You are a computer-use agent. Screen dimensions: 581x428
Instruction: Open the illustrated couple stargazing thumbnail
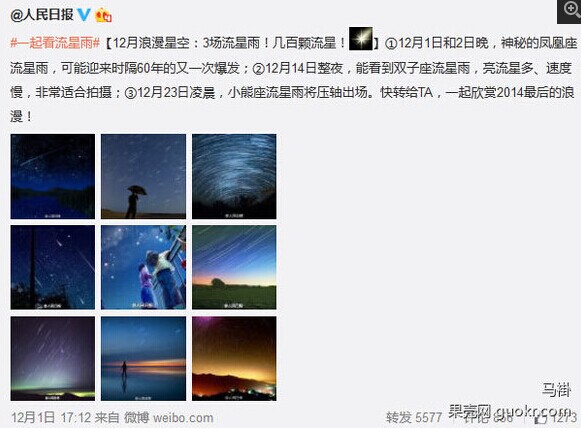(x=143, y=267)
